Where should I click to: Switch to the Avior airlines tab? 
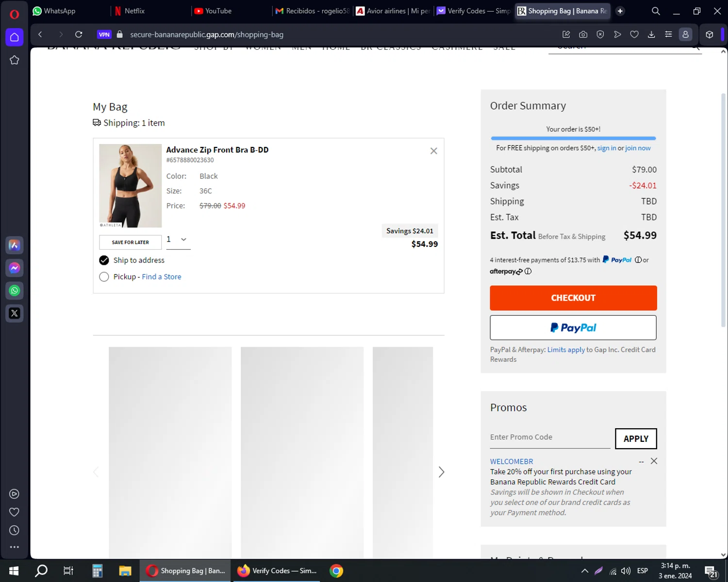coord(393,11)
